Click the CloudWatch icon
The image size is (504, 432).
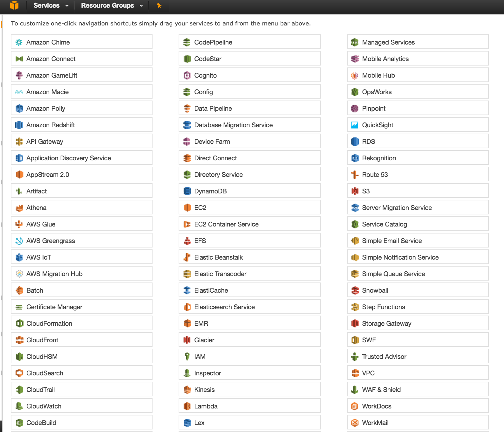coord(19,406)
